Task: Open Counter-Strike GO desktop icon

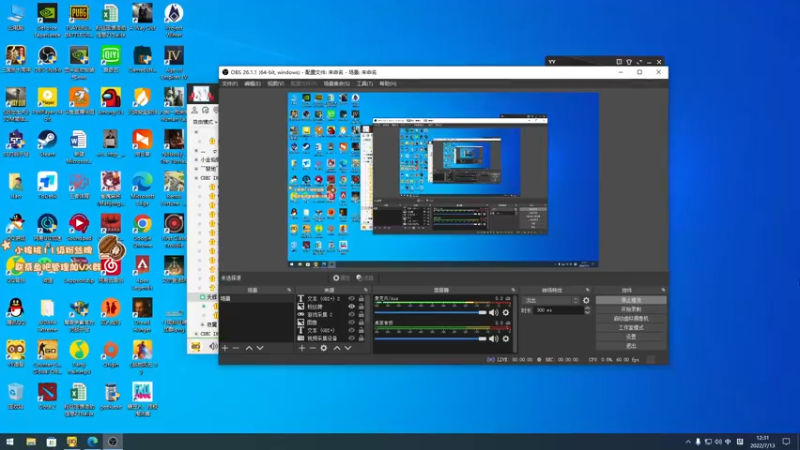Action: 47,358
